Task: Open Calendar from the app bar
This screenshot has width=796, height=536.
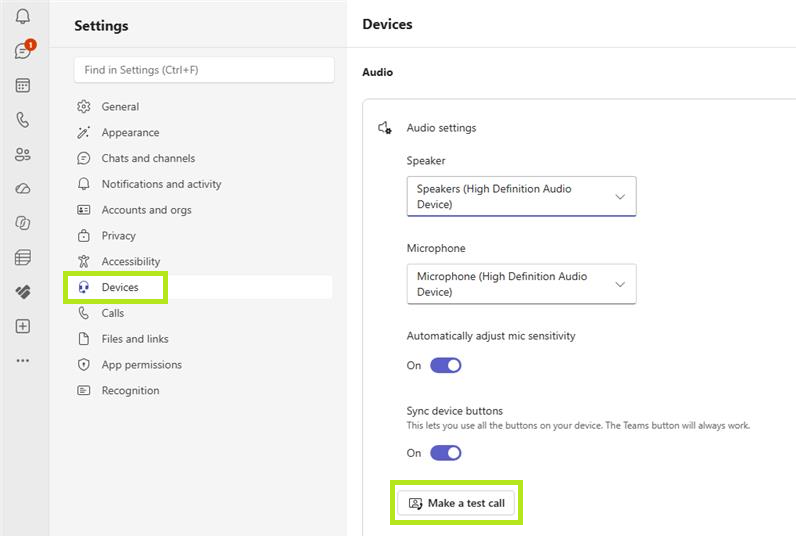Action: [22, 85]
